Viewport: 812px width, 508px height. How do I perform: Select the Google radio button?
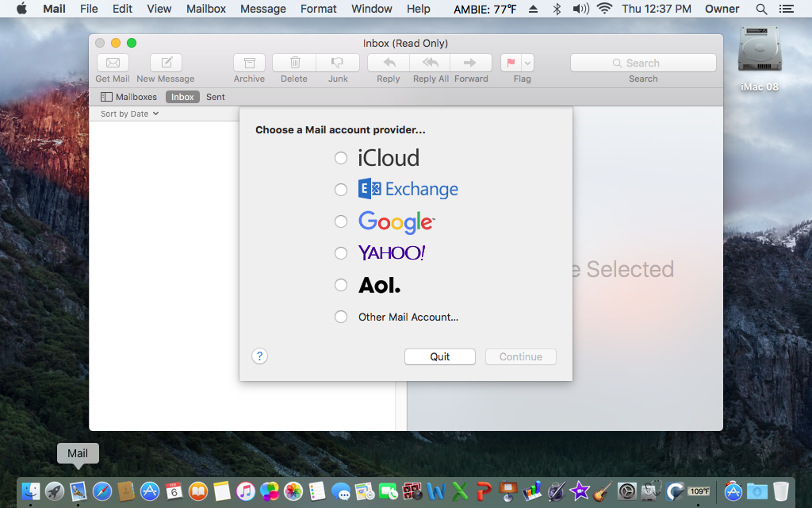[x=341, y=221]
